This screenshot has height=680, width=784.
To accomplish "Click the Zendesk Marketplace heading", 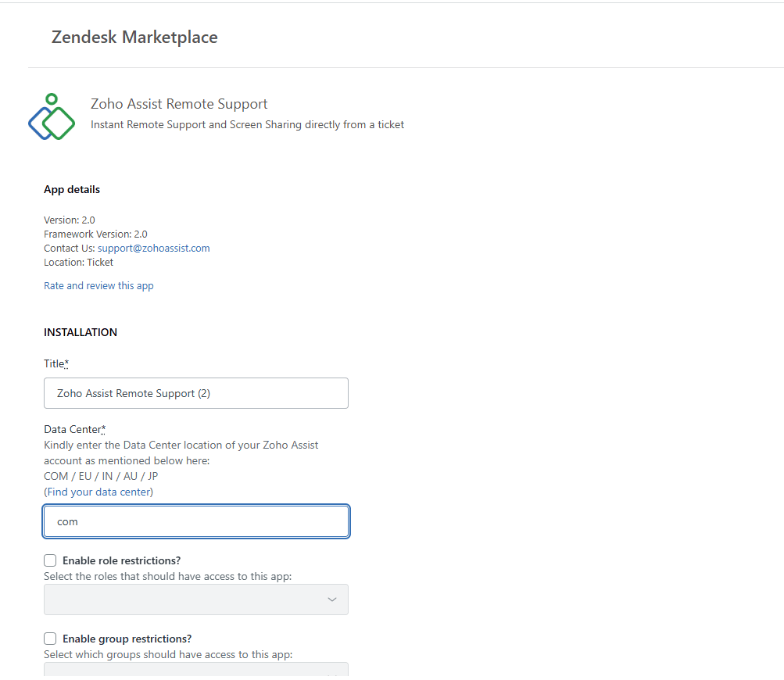I will coord(134,37).
